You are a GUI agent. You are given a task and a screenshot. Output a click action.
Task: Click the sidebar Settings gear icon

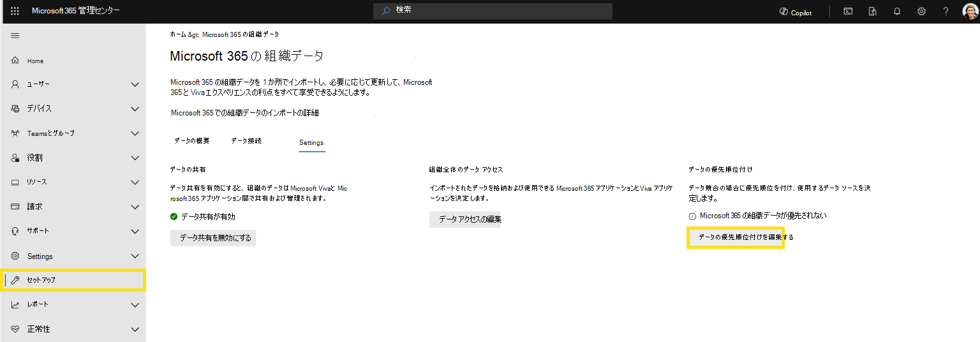[15, 256]
